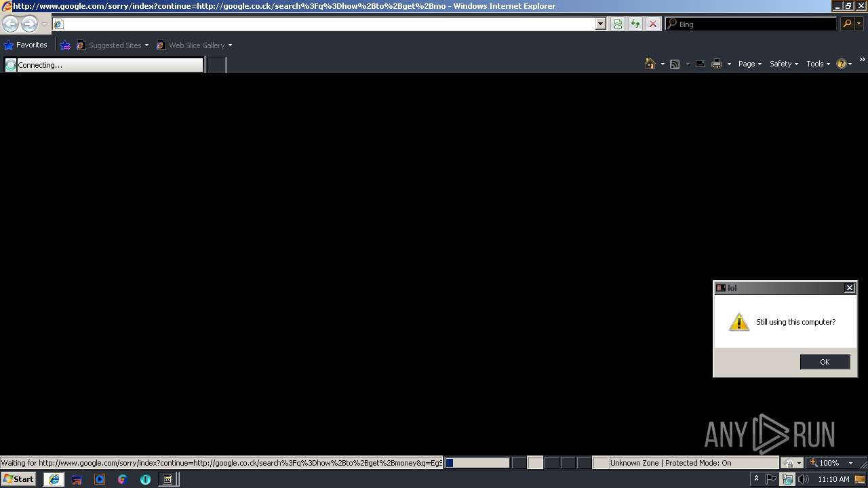Select the Connecting... browser tab

click(104, 65)
